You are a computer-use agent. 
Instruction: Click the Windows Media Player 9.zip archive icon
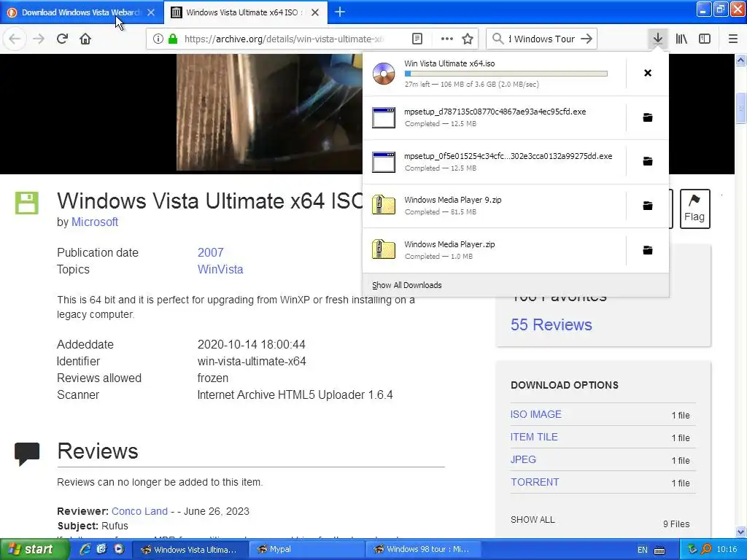(384, 205)
